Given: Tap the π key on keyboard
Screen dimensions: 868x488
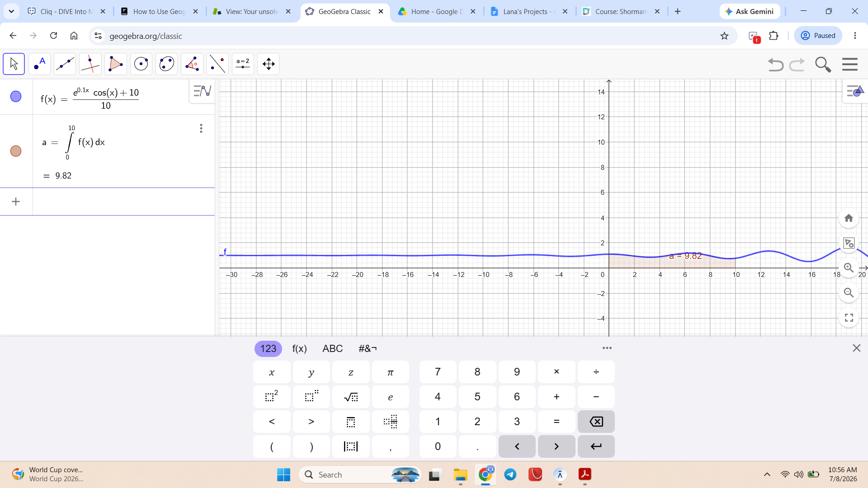Looking at the screenshot, I should click(391, 372).
